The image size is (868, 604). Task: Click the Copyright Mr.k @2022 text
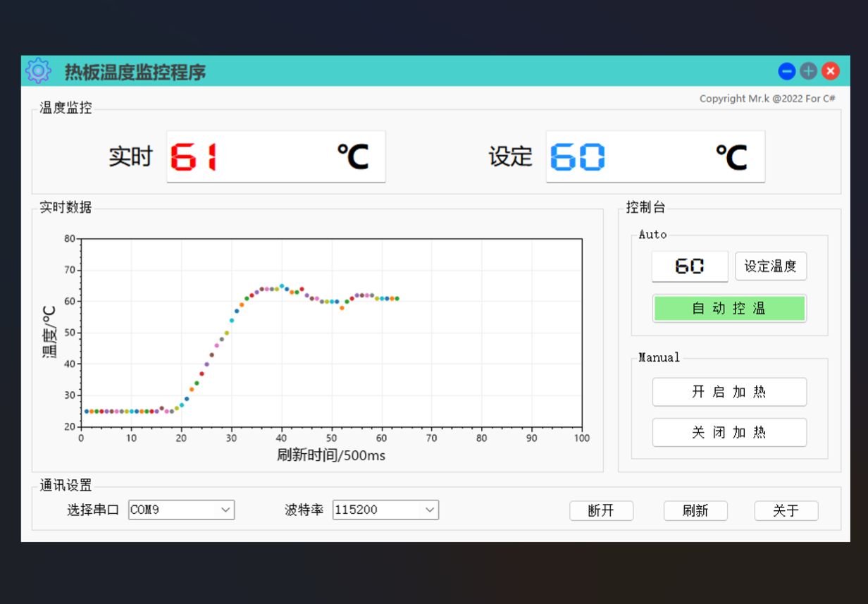click(767, 99)
